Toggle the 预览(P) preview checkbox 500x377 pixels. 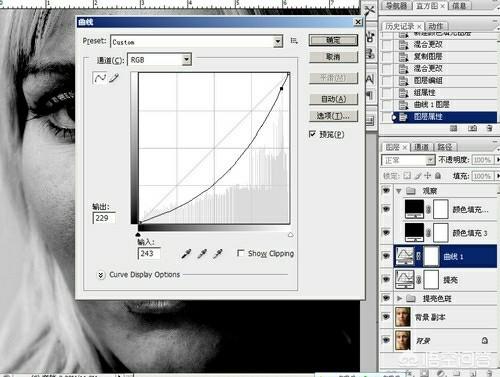[x=312, y=134]
